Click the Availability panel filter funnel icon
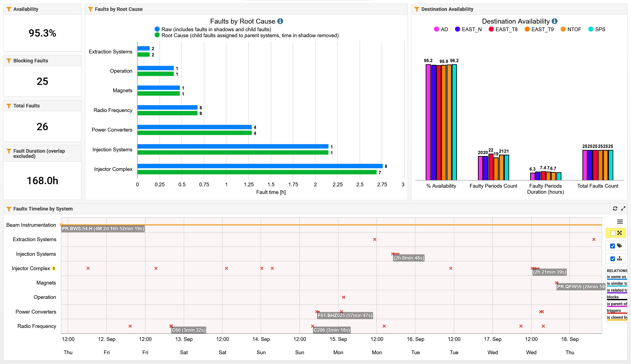631x364 pixels. pyautogui.click(x=9, y=9)
